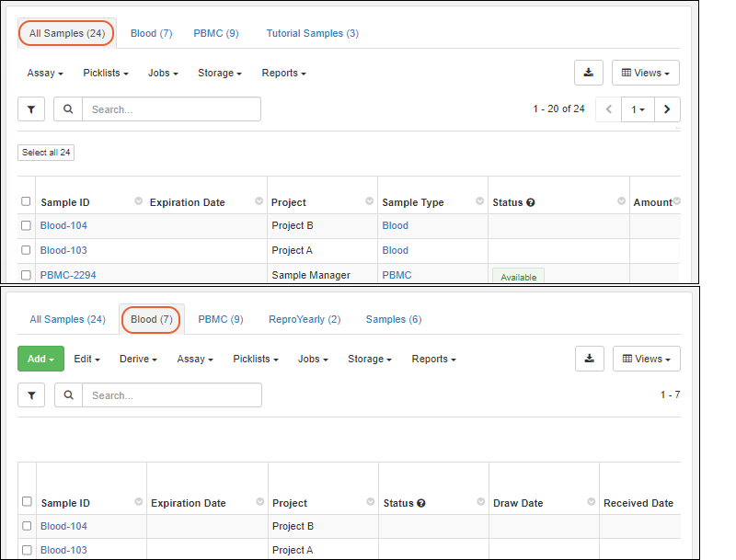Check the PBMC-2294 row checkbox

[x=26, y=275]
